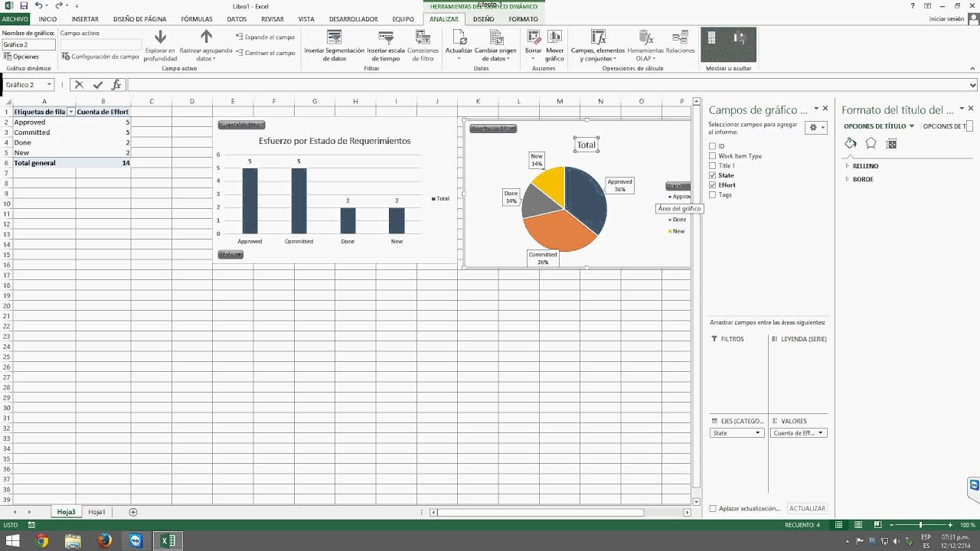Screen dimensions: 980x551
Task: Switch to the DISEÑO chart tools tab
Action: click(x=483, y=19)
